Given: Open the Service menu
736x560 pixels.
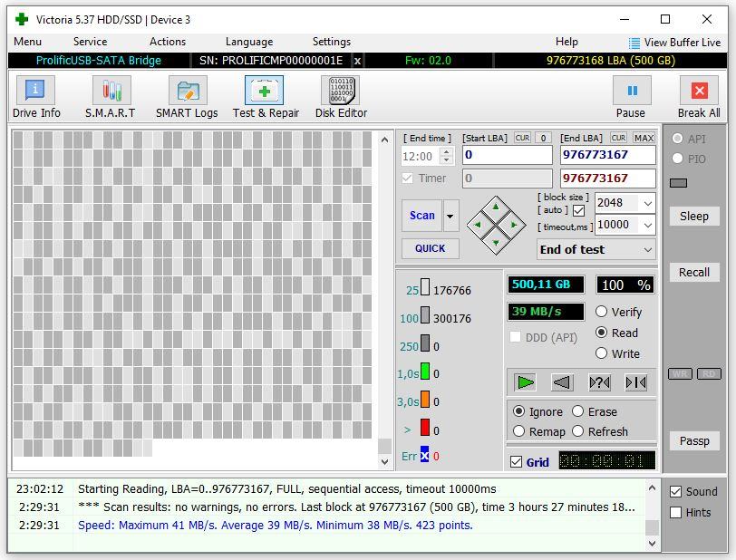Looking at the screenshot, I should (x=90, y=42).
